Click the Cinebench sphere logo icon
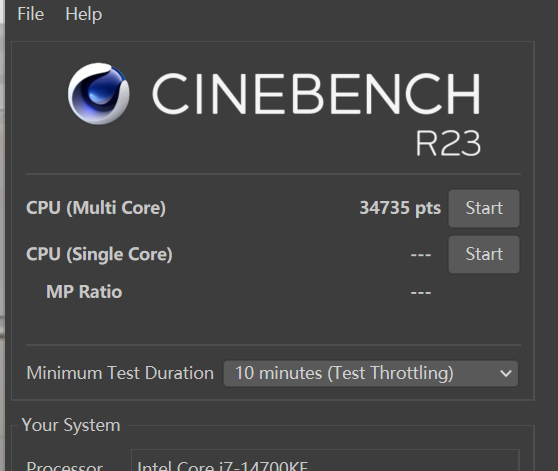This screenshot has height=471, width=558. (x=99, y=94)
